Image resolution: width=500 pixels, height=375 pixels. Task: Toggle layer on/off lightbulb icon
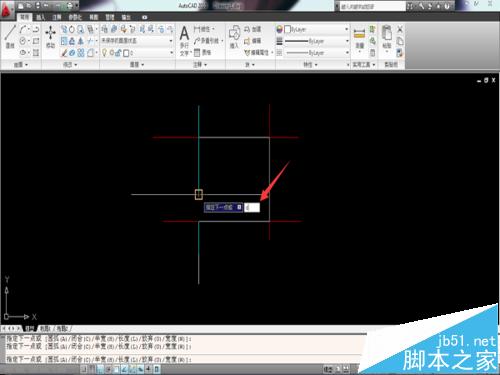[x=105, y=53]
